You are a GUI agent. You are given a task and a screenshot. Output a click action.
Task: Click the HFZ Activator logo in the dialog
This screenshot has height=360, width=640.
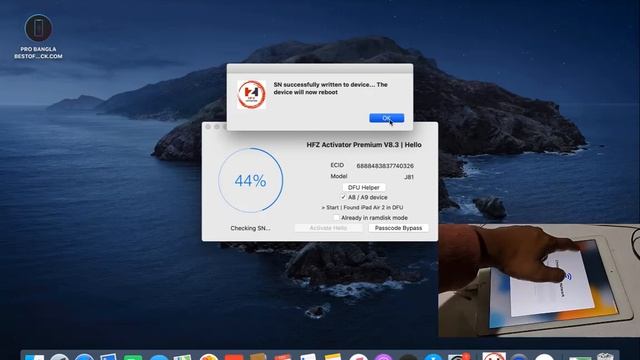point(251,94)
